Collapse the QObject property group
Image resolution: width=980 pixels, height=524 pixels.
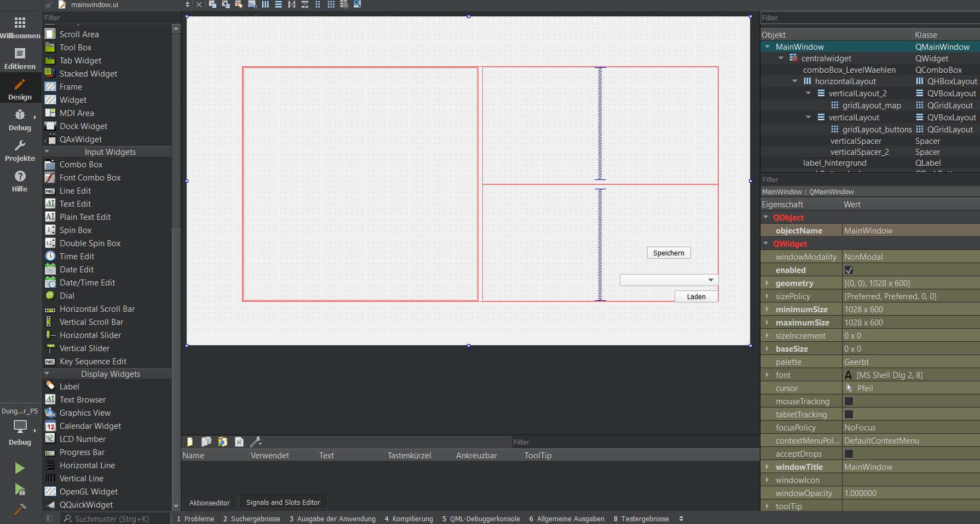(766, 218)
